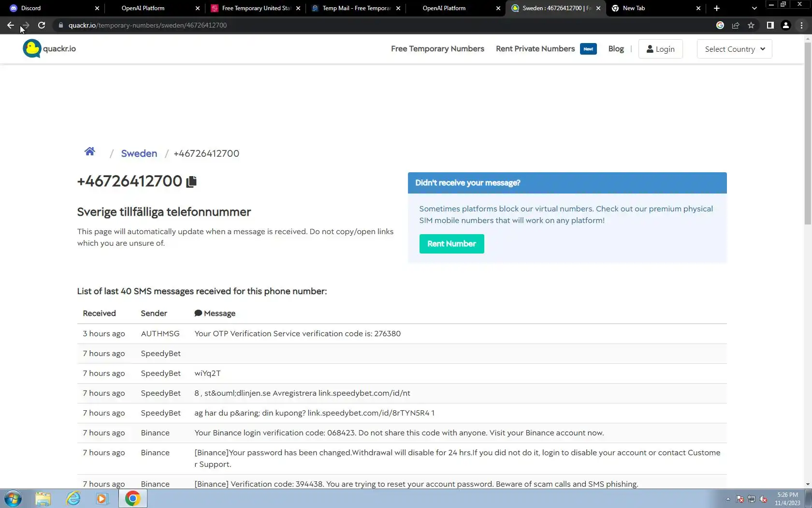Open Windows Media Player from the taskbar

click(102, 498)
